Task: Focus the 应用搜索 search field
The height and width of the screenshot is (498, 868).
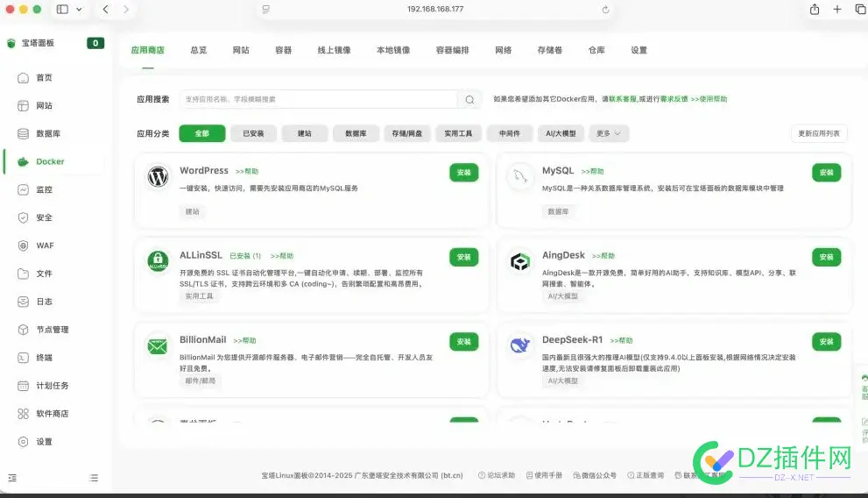Action: [318, 99]
